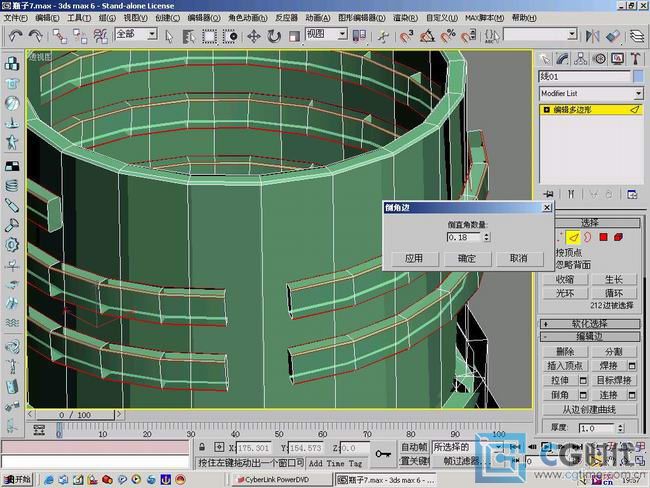Screen dimensions: 650x488
Task: Click the Use Pivot Point Center icon
Action: 359,36
